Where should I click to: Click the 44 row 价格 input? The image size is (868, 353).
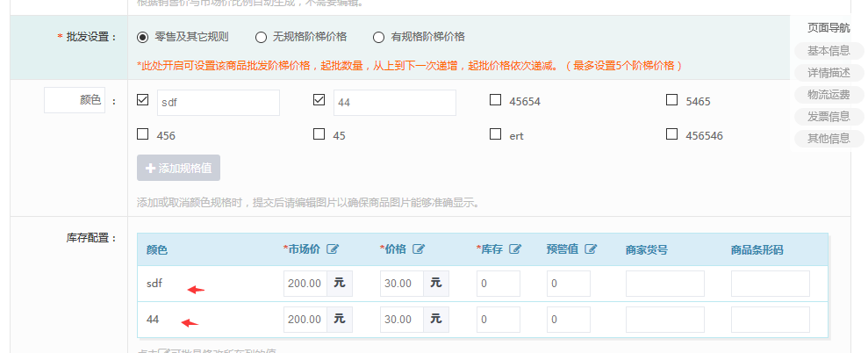[402, 320]
